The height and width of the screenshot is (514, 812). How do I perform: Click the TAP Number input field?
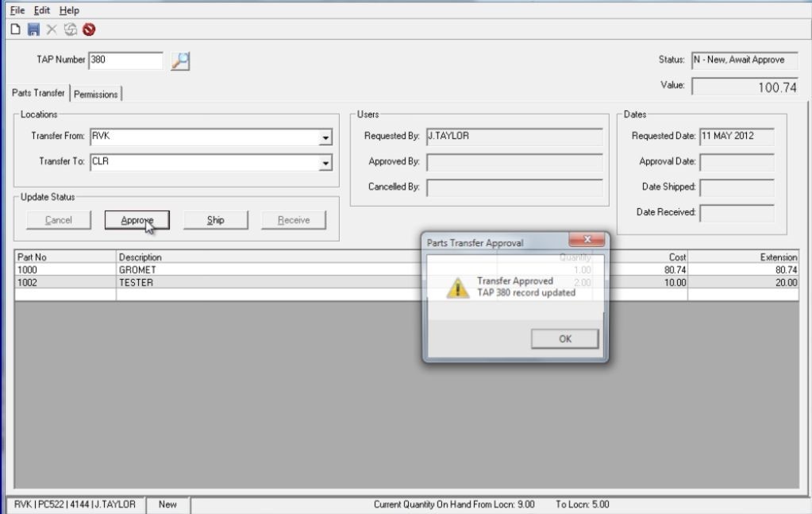(x=126, y=60)
